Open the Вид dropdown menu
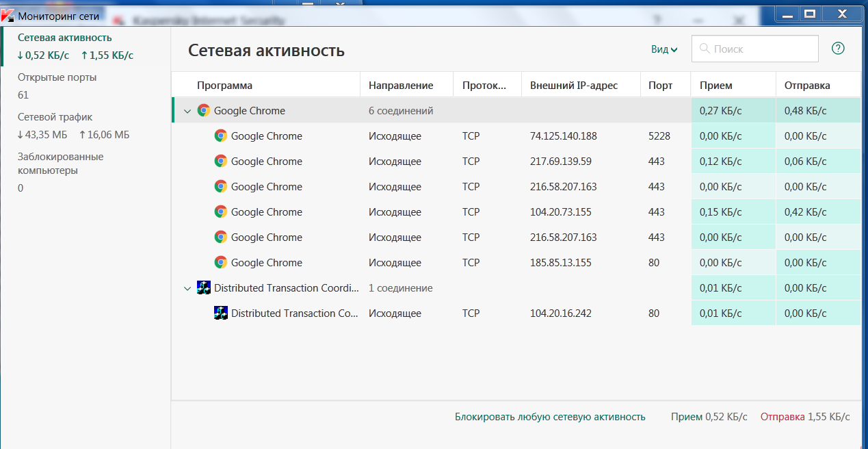The height and width of the screenshot is (449, 868). 664,49
